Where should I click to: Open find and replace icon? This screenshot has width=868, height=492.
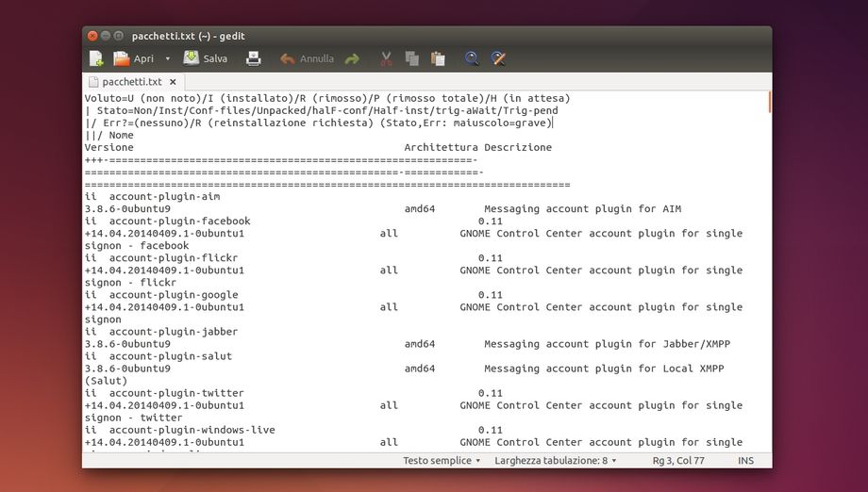click(x=499, y=58)
